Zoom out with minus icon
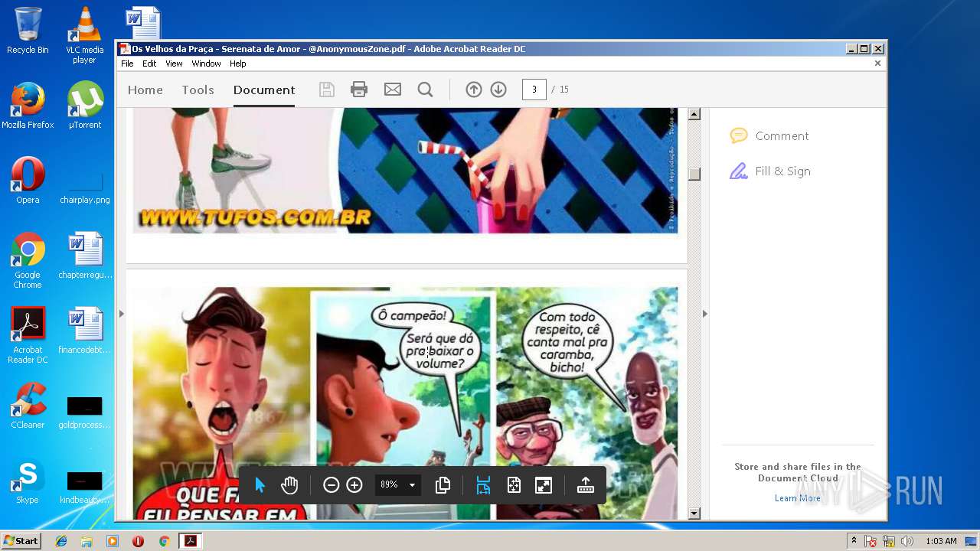Screen dimensions: 980x551 click(331, 485)
